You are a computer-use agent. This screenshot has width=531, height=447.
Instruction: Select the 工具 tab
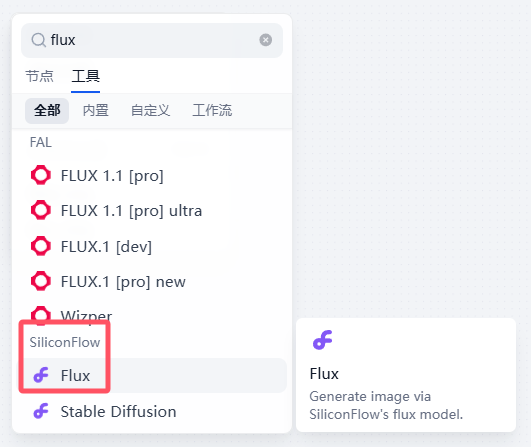(86, 76)
